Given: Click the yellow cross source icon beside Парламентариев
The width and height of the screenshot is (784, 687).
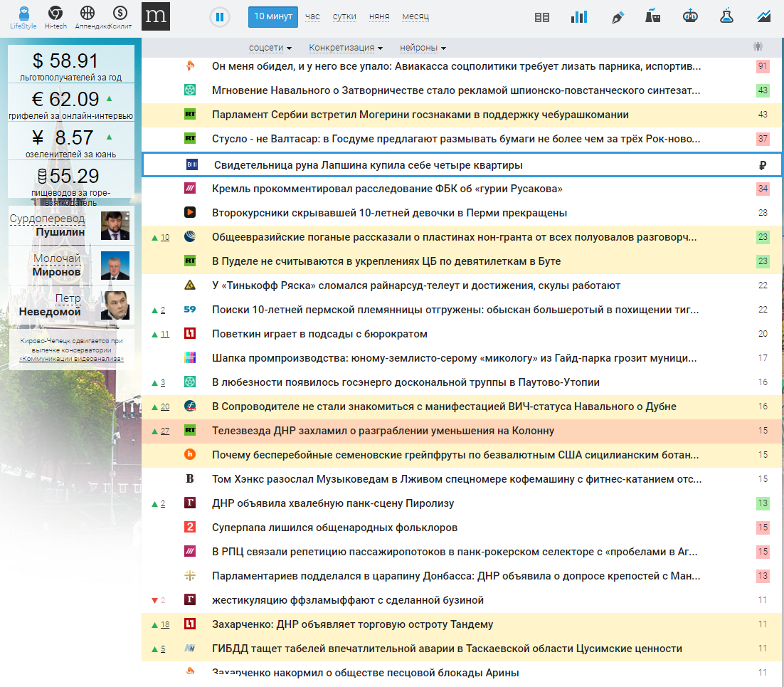Looking at the screenshot, I should click(190, 575).
